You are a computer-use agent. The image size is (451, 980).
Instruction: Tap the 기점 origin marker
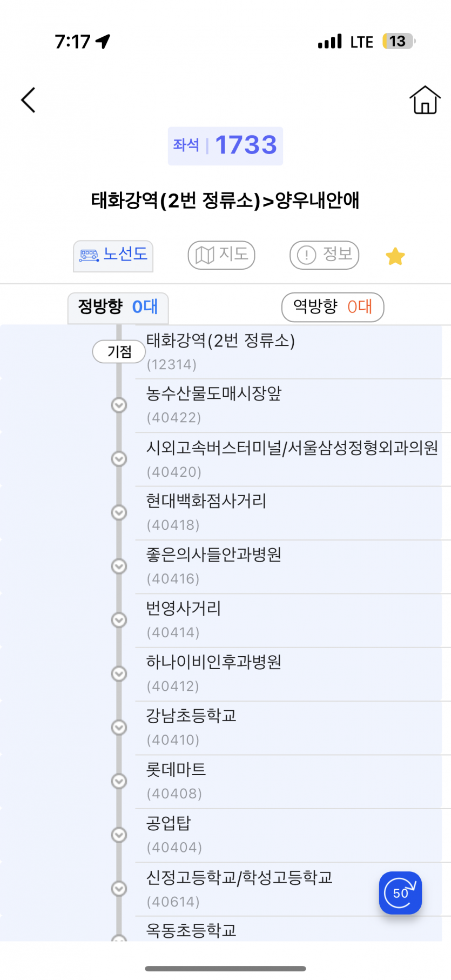[119, 352]
